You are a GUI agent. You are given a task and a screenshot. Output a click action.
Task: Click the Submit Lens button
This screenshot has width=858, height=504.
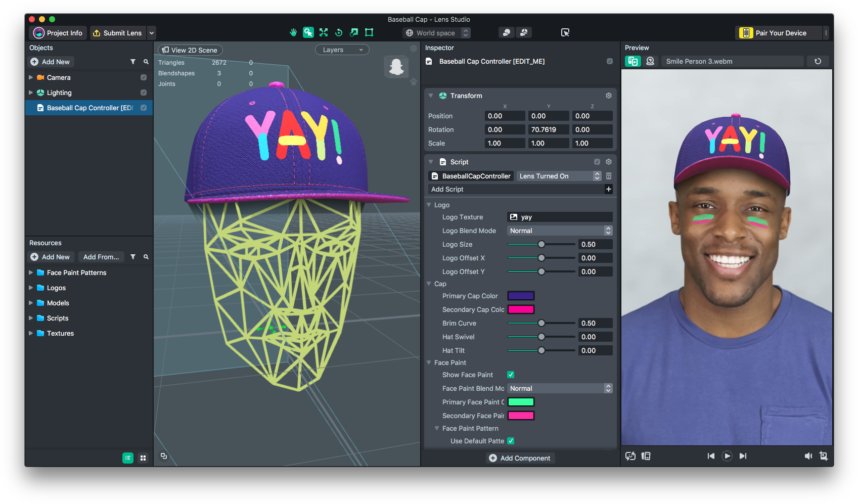pos(118,32)
